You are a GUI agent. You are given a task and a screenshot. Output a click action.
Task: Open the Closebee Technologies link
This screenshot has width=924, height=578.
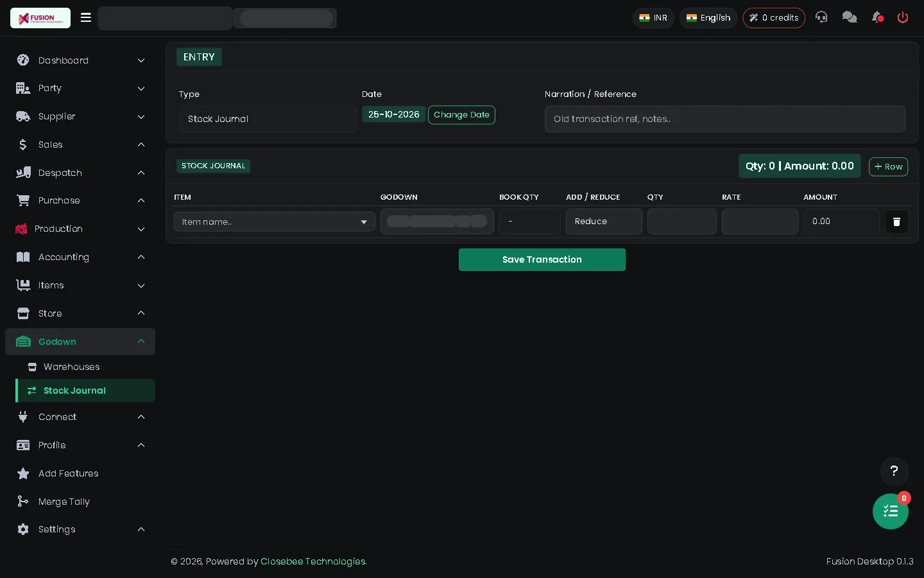pos(314,561)
